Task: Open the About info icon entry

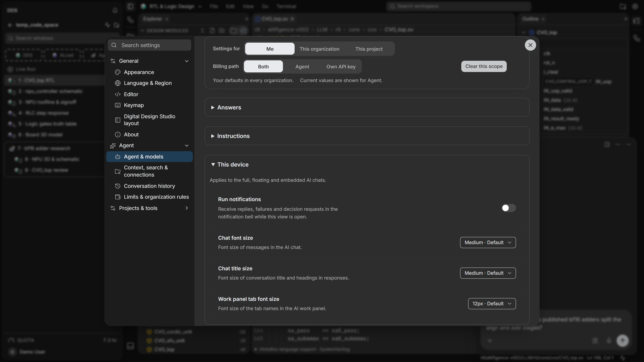Action: pyautogui.click(x=118, y=134)
